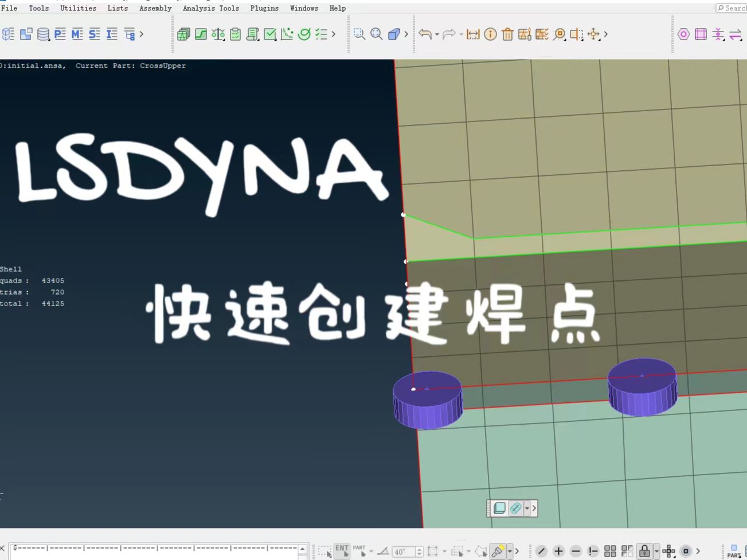
Task: Click the pink swap arrows icon
Action: point(736,34)
